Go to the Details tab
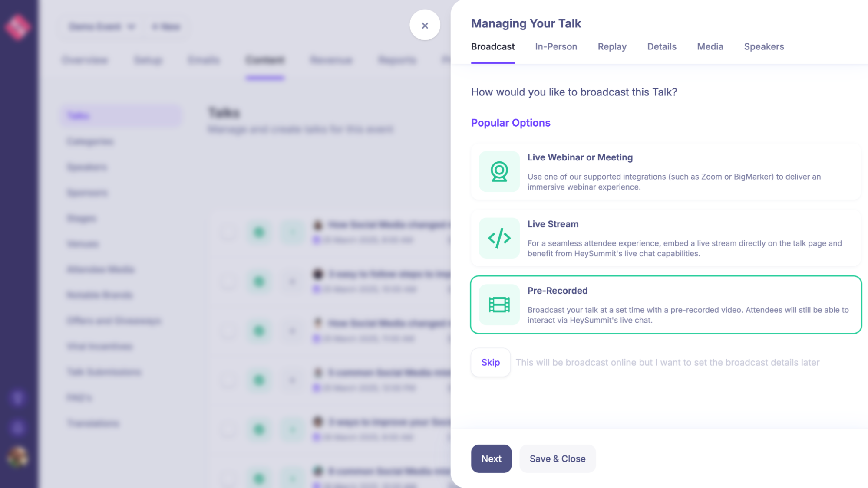Screen dimensions: 868x488 (x=661, y=47)
